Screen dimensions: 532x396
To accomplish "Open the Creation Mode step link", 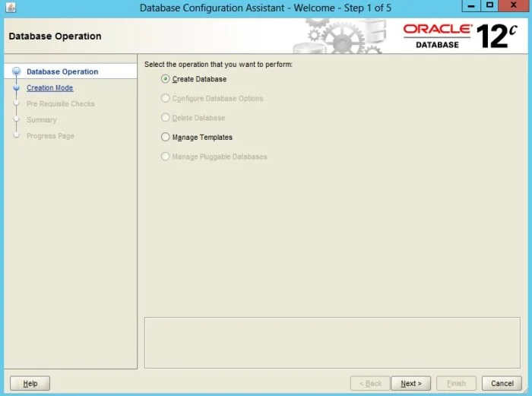I will pos(50,88).
